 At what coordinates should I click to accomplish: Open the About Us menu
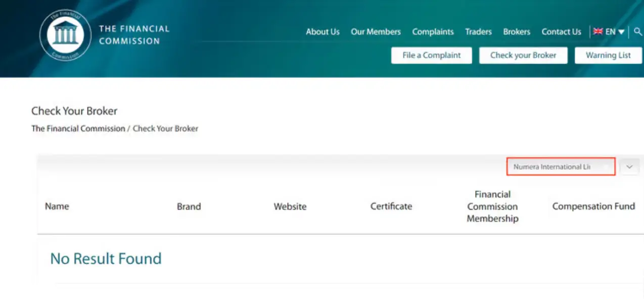tap(323, 31)
